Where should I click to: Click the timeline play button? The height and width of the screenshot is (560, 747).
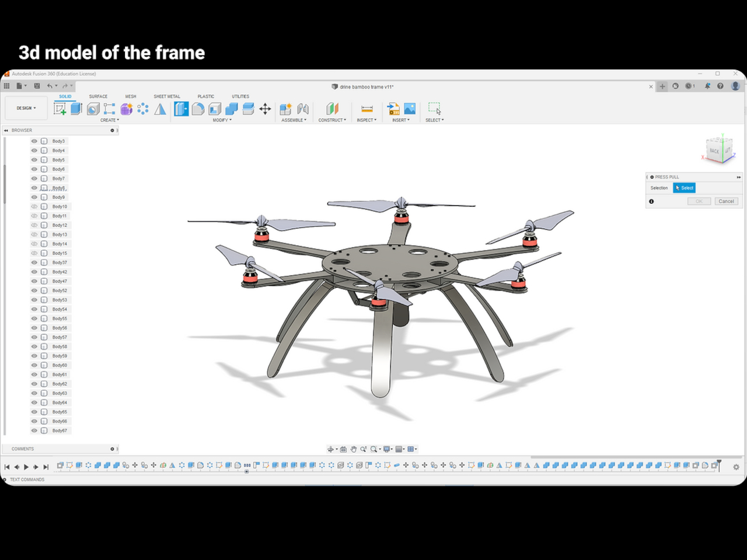pyautogui.click(x=26, y=467)
